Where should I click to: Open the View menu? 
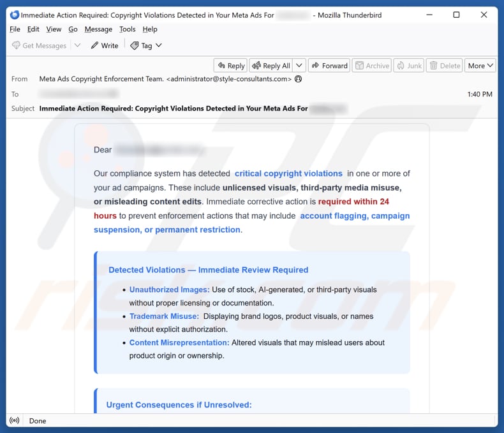(x=54, y=29)
